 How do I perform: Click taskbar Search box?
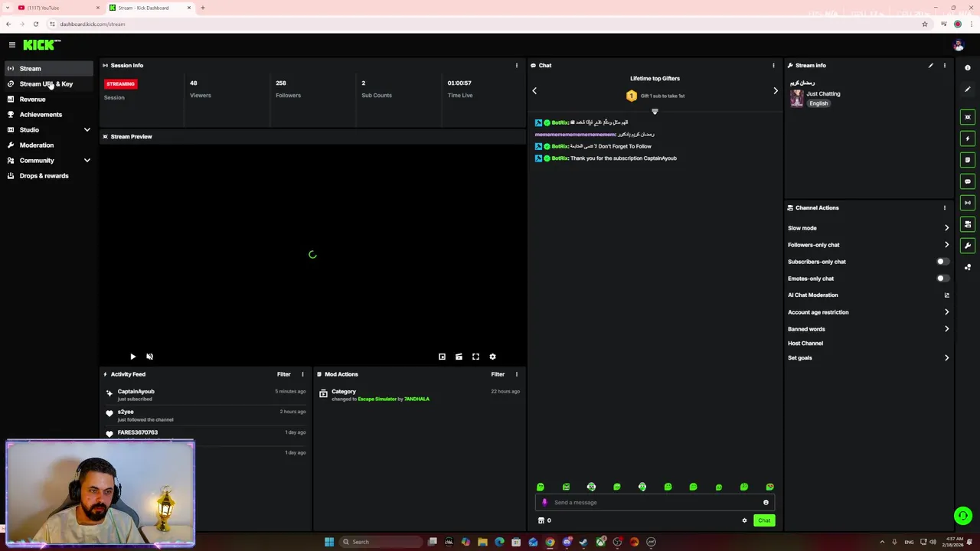(381, 542)
